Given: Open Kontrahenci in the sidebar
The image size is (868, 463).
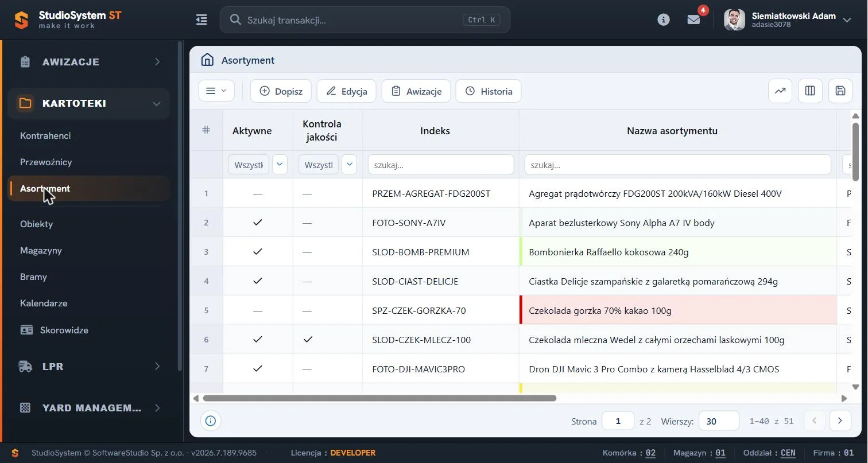Looking at the screenshot, I should (x=45, y=136).
